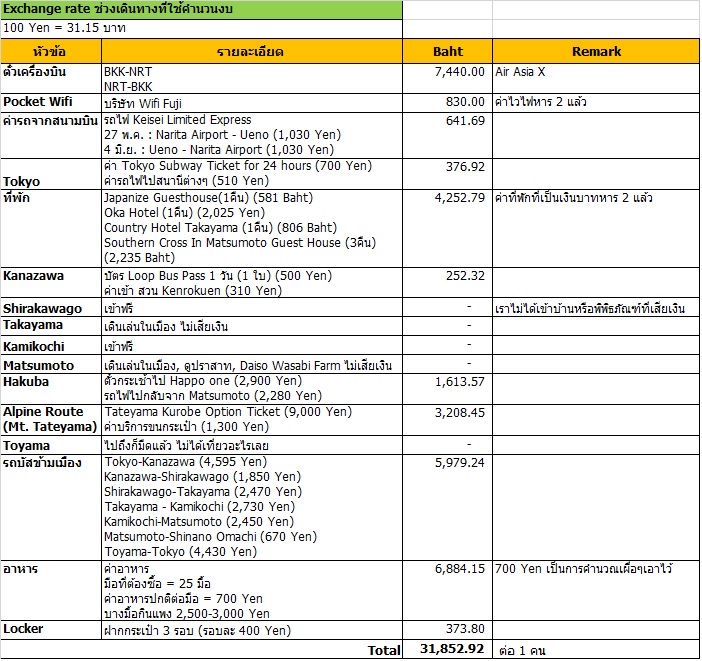This screenshot has width=702, height=661.
Task: Select the Shirakawago remark about paid museums
Action: coord(596,308)
